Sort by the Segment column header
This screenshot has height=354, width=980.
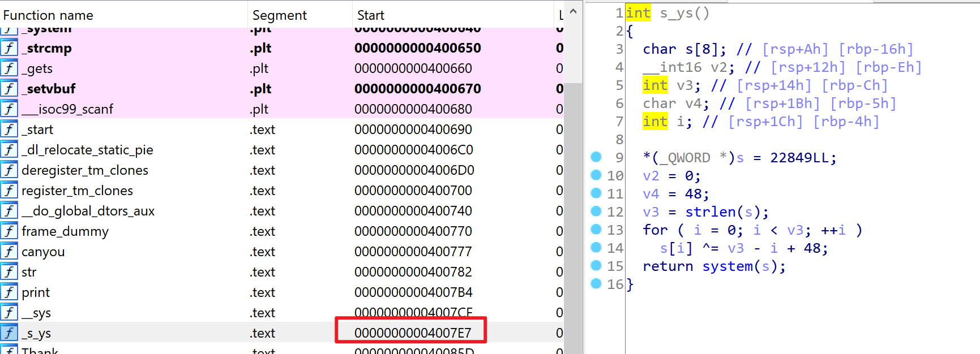point(279,15)
